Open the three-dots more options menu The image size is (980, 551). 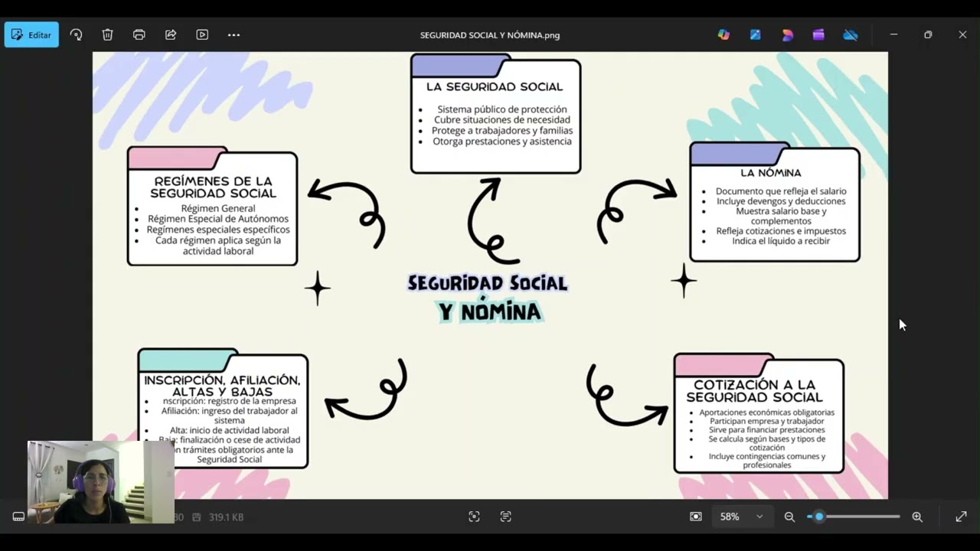pyautogui.click(x=234, y=34)
